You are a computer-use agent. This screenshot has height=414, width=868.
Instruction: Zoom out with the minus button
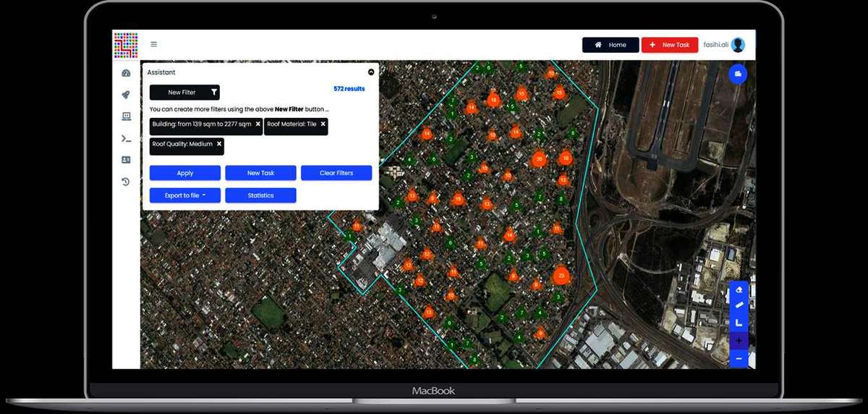[739, 358]
